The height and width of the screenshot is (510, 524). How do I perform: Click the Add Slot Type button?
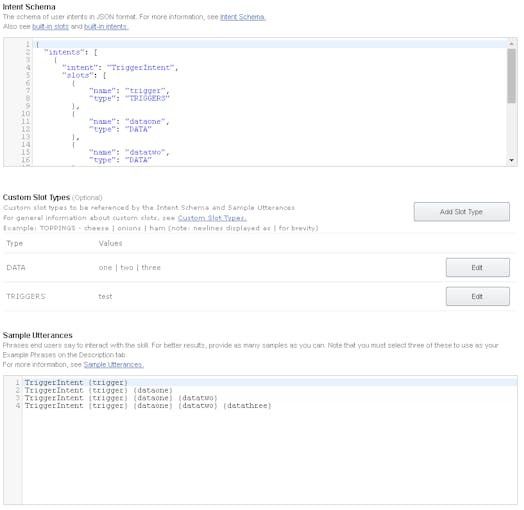pos(462,212)
